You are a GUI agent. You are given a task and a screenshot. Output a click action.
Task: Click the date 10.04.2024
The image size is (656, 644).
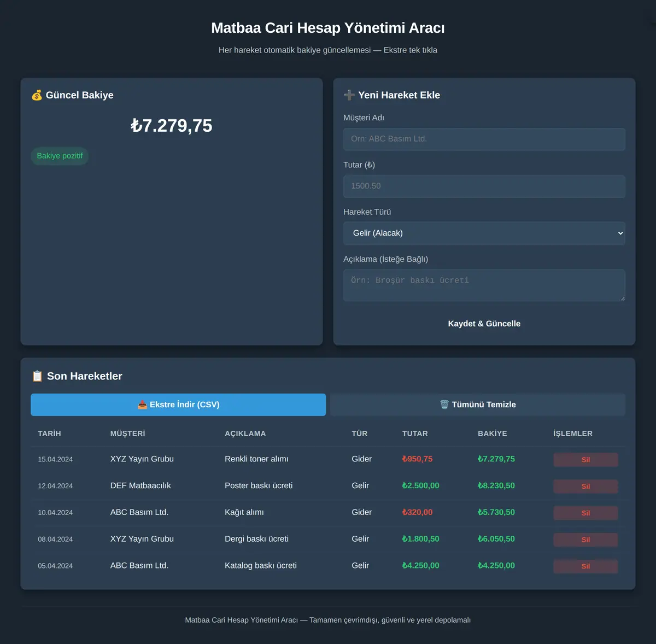coord(55,513)
